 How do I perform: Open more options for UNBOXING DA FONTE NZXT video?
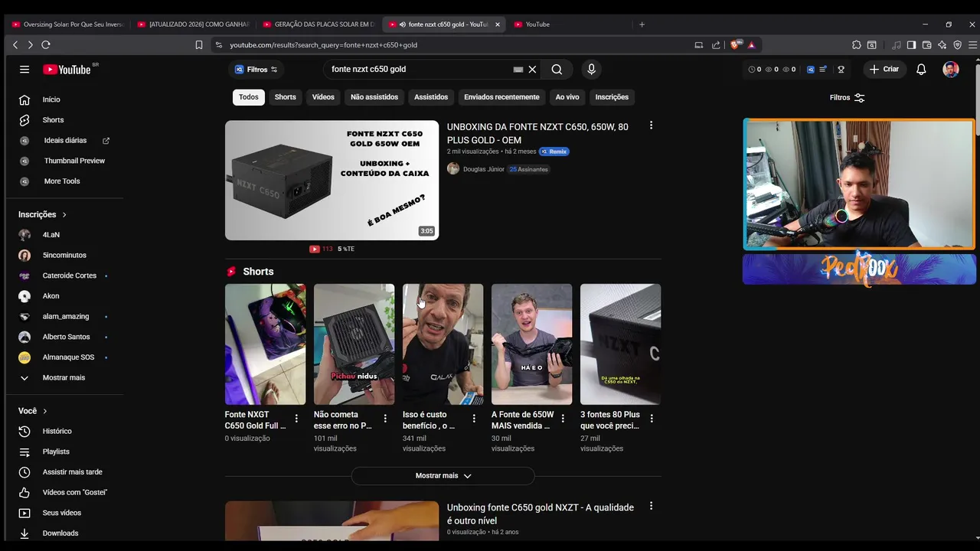651,126
